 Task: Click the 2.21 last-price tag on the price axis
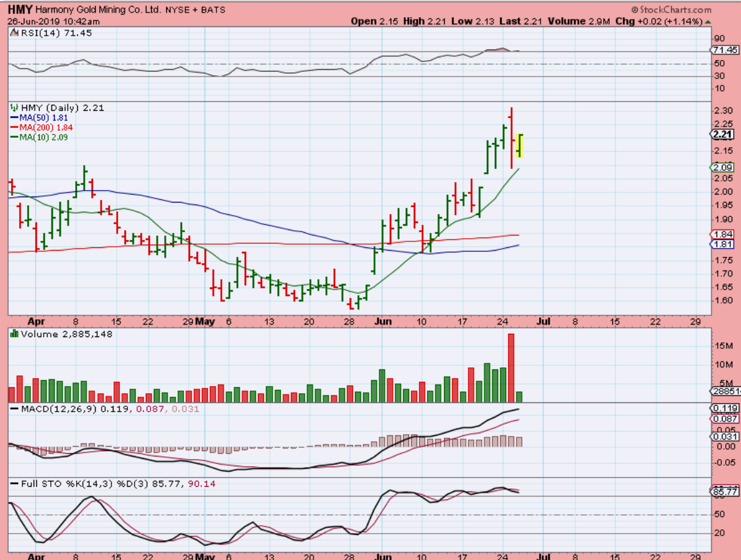point(723,134)
